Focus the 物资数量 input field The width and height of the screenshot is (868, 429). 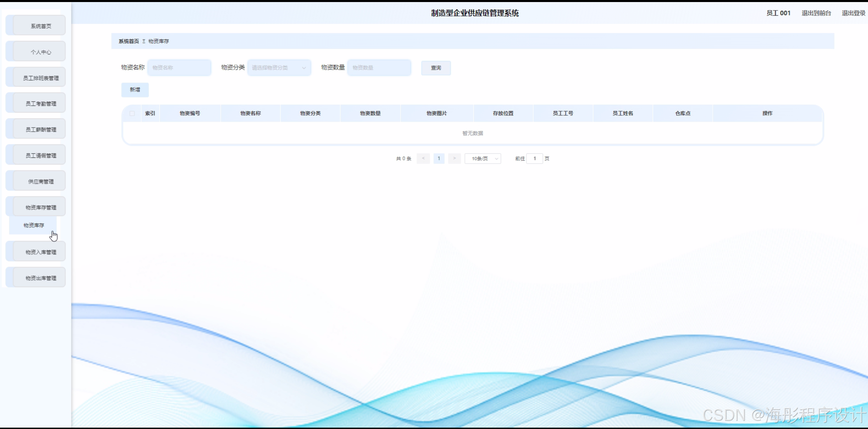tap(379, 68)
